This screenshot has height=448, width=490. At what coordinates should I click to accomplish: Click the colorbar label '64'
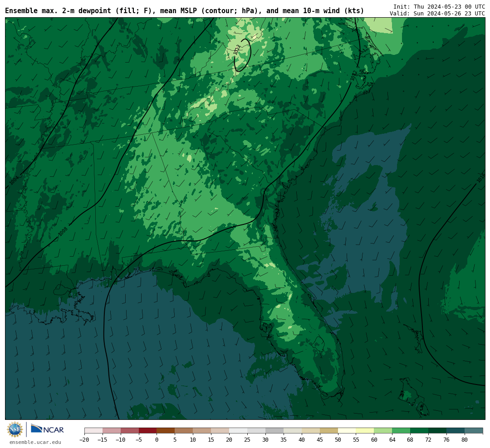coord(392,440)
